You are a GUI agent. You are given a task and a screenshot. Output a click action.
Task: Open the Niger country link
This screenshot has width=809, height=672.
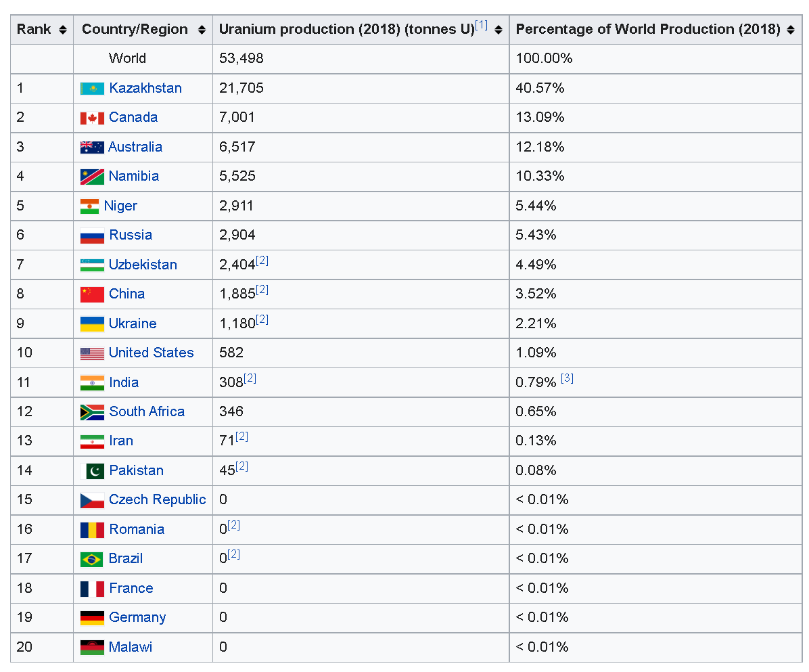[x=120, y=206]
